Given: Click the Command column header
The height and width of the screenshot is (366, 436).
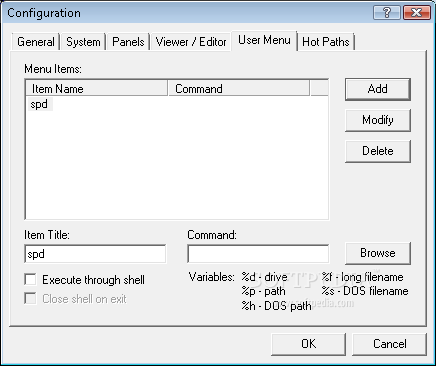Looking at the screenshot, I should 239,89.
